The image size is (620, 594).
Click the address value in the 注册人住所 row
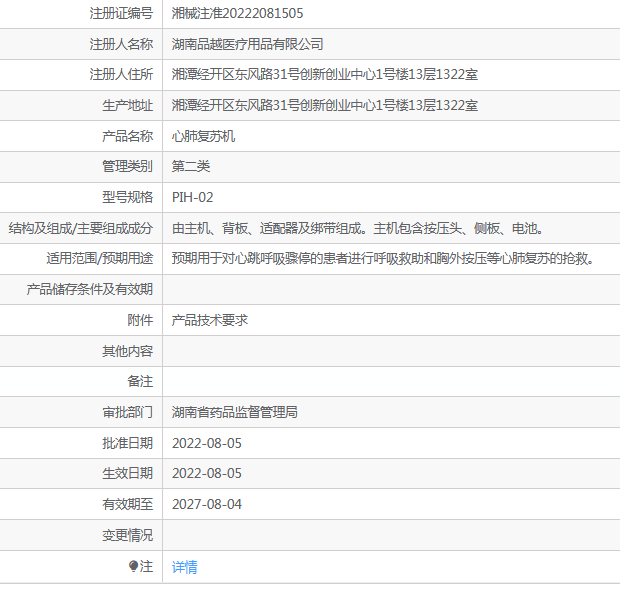point(325,74)
